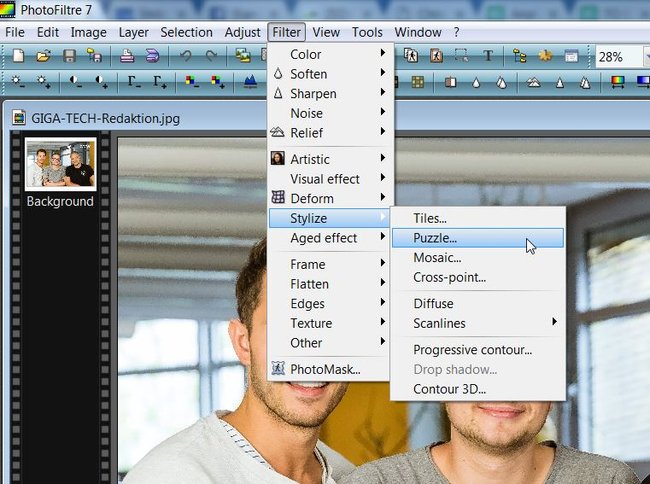This screenshot has height=484, width=650.
Task: Click the histogram levels icon
Action: point(250,82)
